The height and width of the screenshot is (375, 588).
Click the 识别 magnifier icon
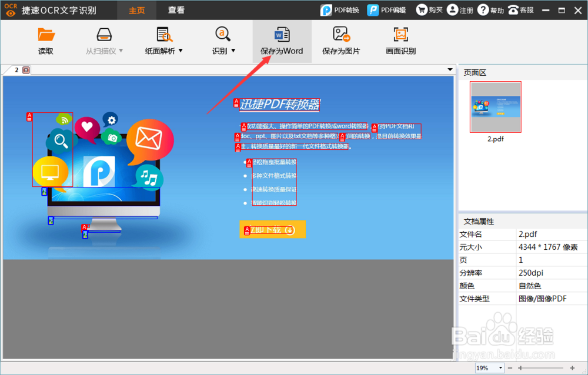pos(223,34)
